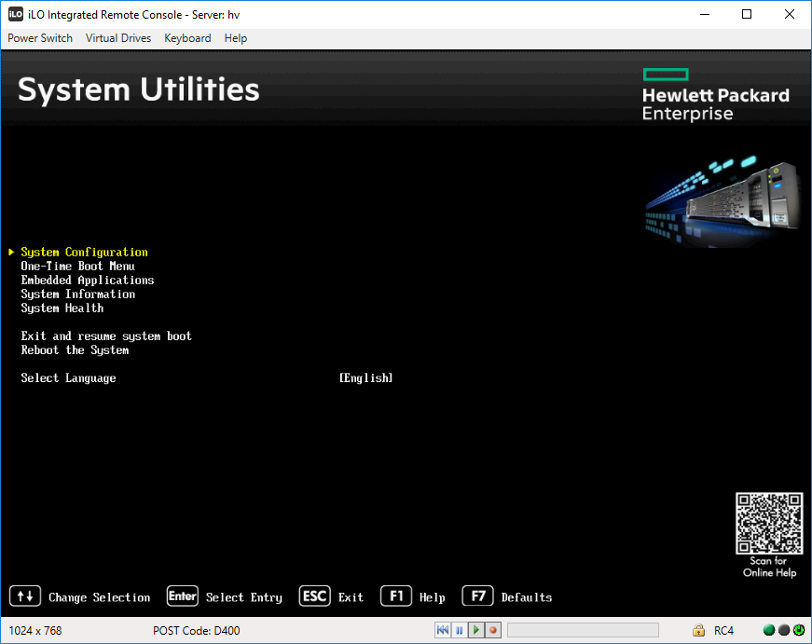Select System Configuration from the menu
The height and width of the screenshot is (644, 812).
click(84, 252)
